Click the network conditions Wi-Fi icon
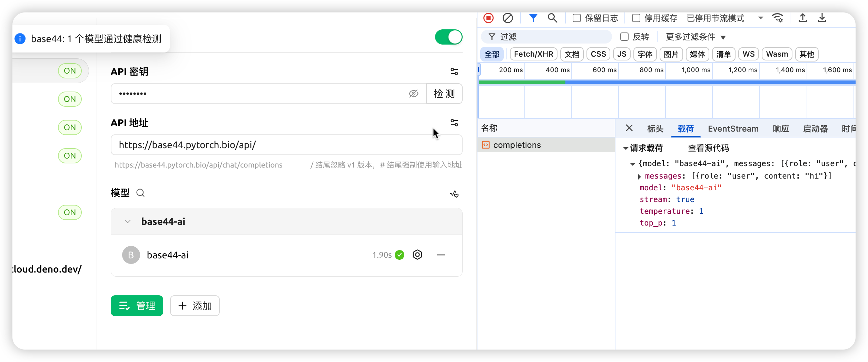Viewport: 868px width, 362px height. (x=778, y=18)
